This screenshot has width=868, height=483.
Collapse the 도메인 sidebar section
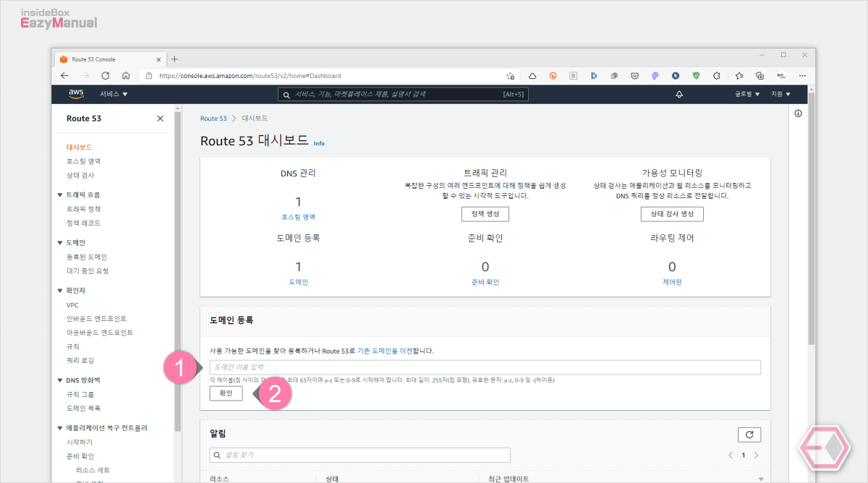[60, 243]
